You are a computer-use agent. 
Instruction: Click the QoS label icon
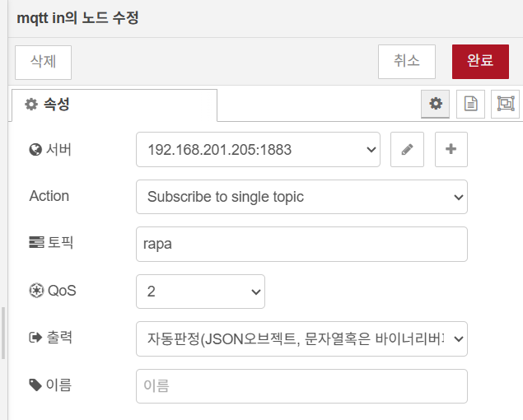pos(35,291)
